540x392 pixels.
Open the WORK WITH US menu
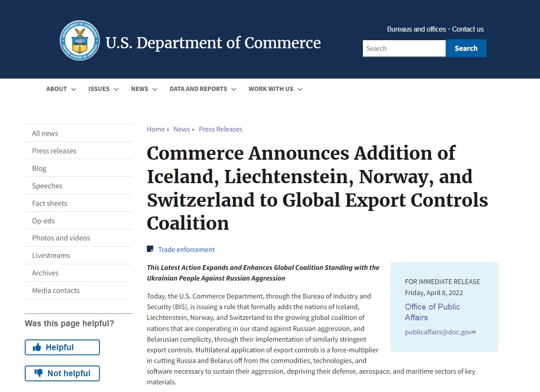tap(275, 89)
